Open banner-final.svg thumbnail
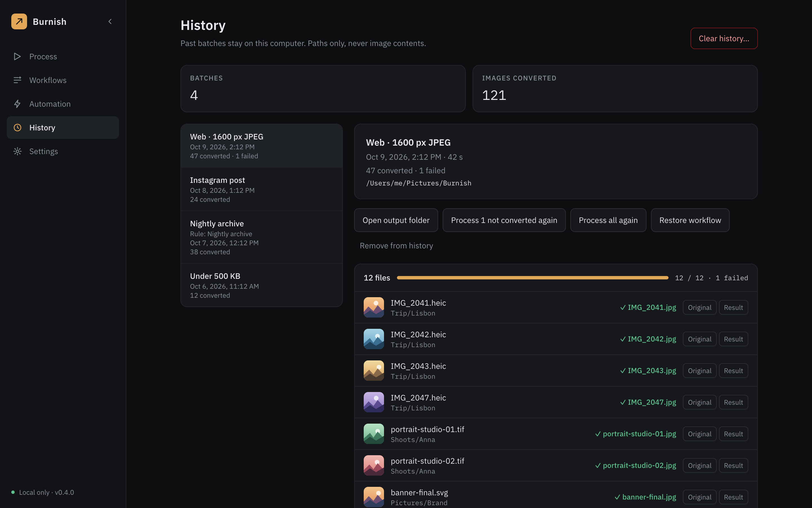Viewport: 812px width, 508px height. [x=374, y=497]
